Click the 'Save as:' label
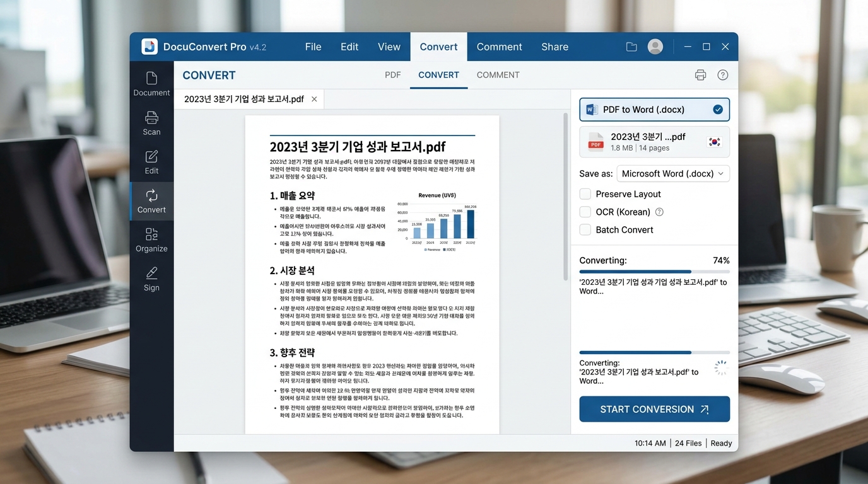This screenshot has height=484, width=868. pos(596,174)
